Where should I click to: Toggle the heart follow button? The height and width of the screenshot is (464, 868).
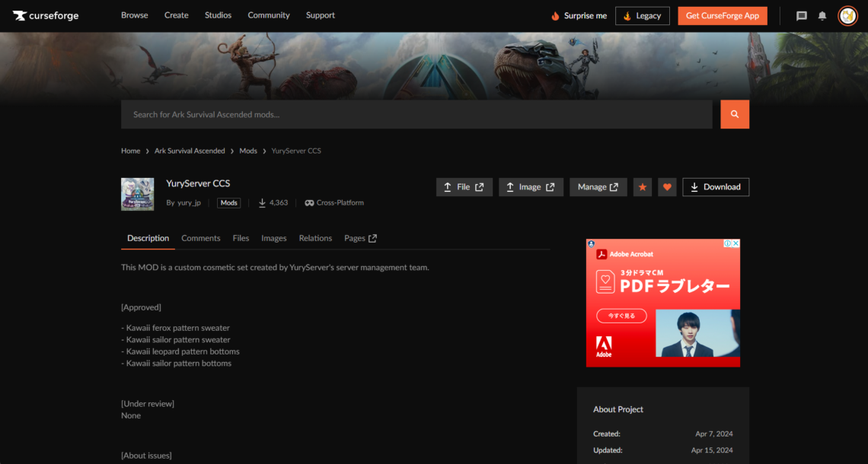pyautogui.click(x=667, y=187)
